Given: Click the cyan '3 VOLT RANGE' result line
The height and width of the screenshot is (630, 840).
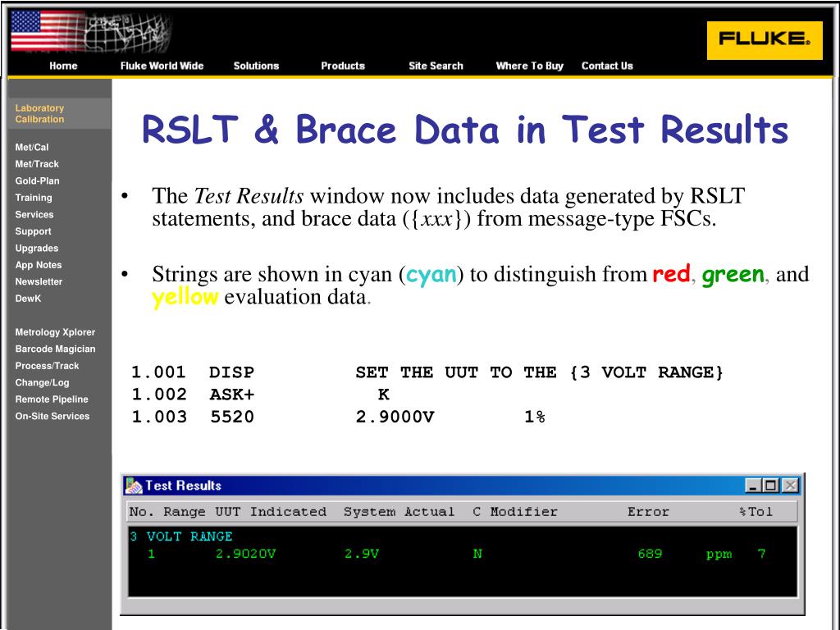Looking at the screenshot, I should pyautogui.click(x=181, y=536).
